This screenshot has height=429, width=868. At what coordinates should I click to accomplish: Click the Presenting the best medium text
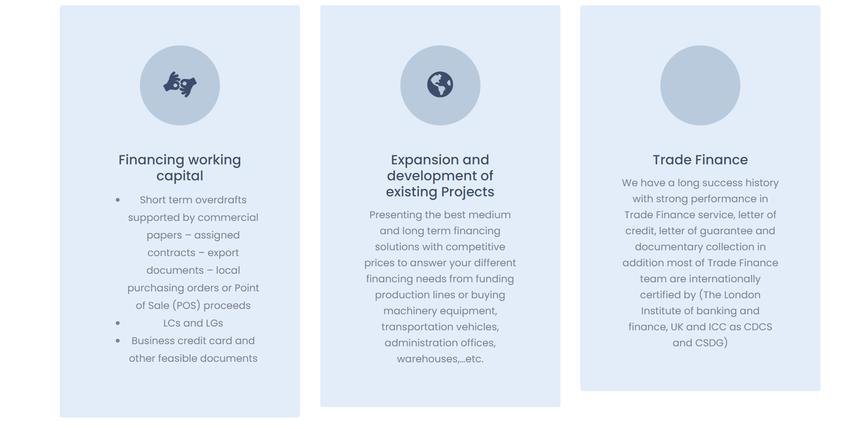click(x=440, y=215)
